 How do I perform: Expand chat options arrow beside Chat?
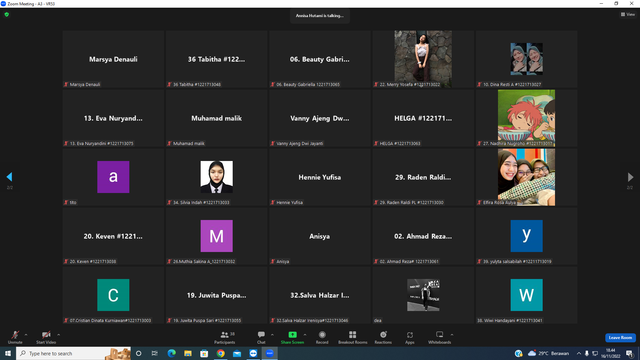[x=272, y=335]
